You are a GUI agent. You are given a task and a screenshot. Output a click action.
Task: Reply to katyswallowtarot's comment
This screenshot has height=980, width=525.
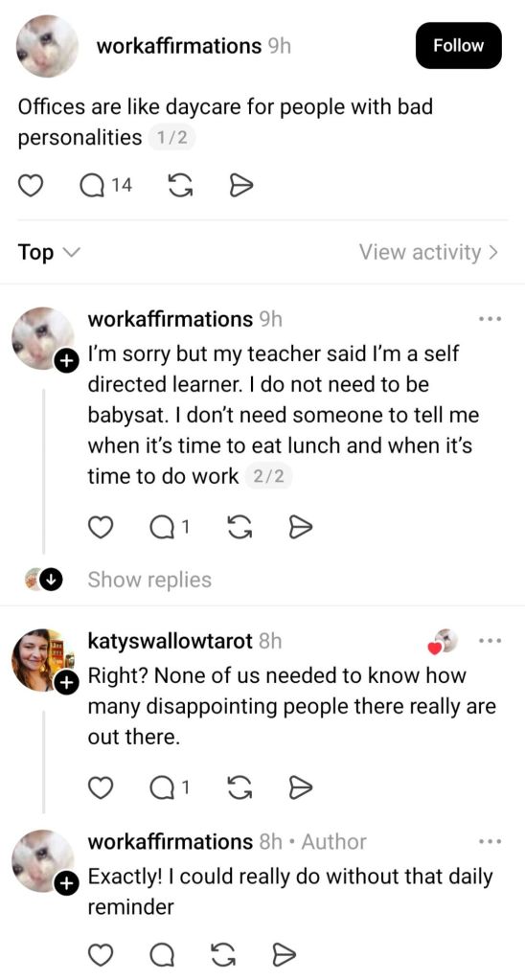pyautogui.click(x=170, y=788)
